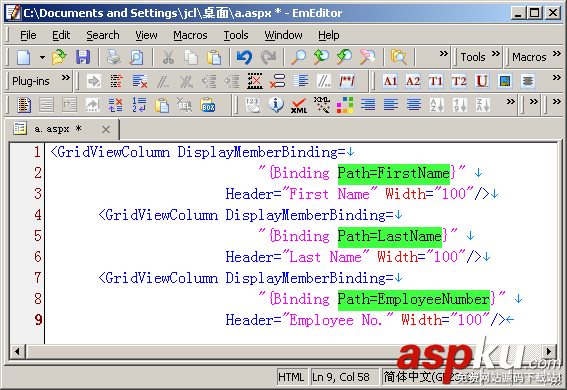Click the T1 tag icon
Viewport: 567px width, 390px height.
(436, 81)
